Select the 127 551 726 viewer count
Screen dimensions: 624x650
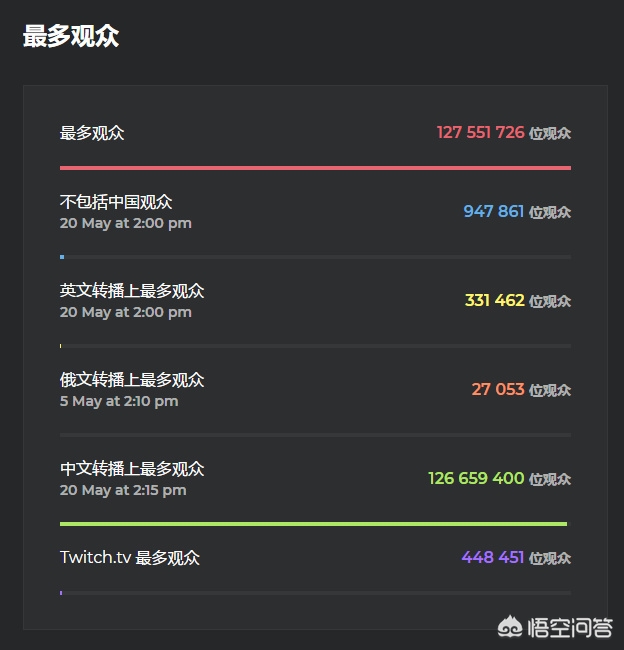click(480, 133)
